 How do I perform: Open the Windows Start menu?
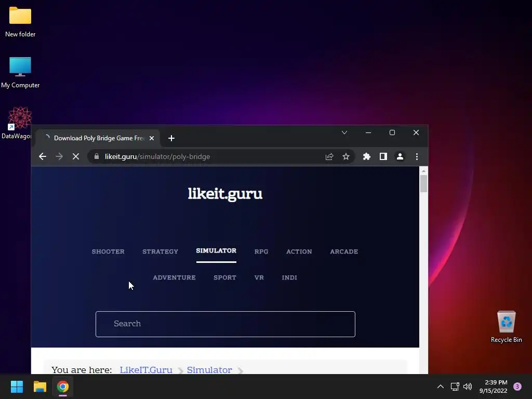tap(17, 387)
